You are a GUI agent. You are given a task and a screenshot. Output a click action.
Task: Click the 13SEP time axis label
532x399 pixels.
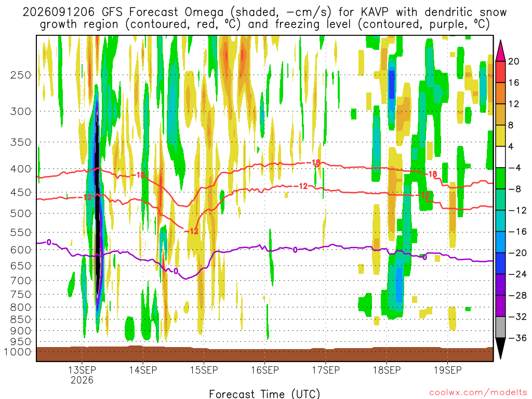(82, 370)
